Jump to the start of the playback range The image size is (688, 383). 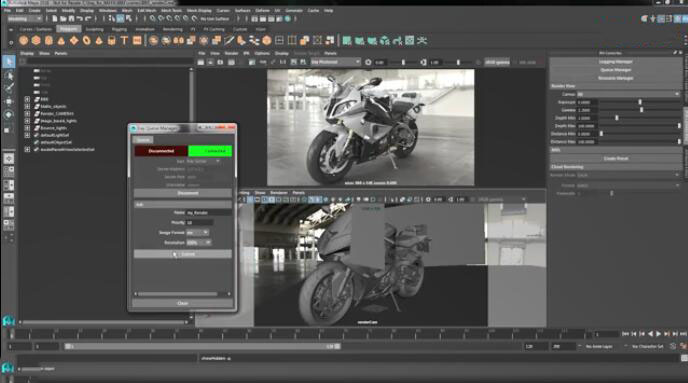[x=626, y=334]
